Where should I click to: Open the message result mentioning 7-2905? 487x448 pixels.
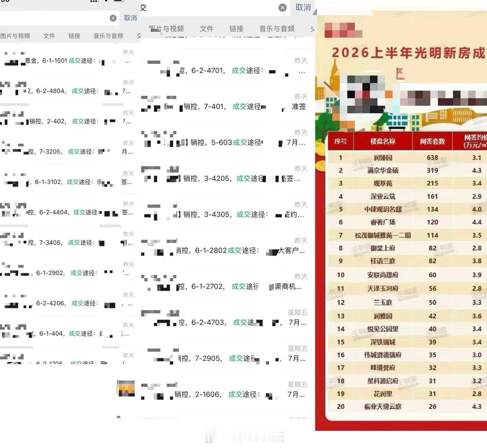227,356
